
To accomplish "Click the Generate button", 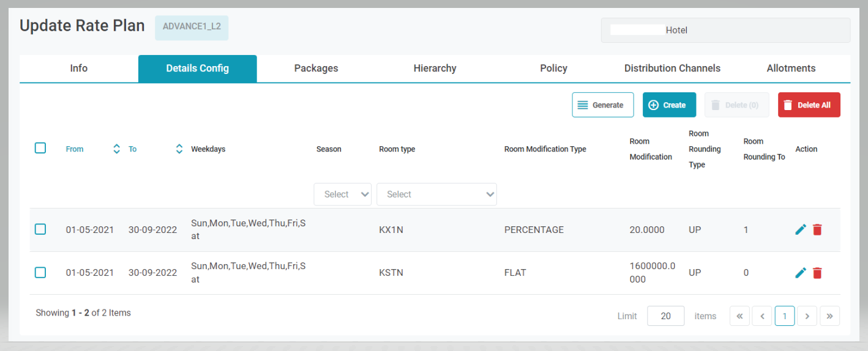I will [x=602, y=105].
